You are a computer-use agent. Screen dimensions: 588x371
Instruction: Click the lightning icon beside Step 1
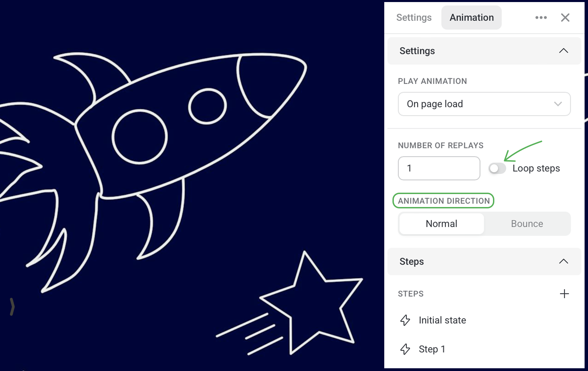[x=405, y=349]
